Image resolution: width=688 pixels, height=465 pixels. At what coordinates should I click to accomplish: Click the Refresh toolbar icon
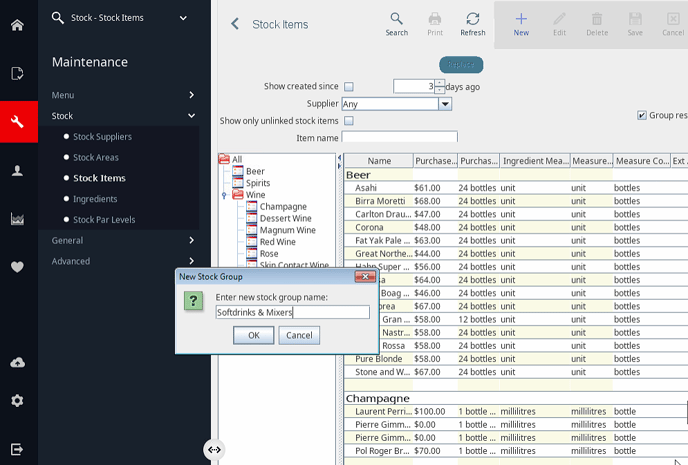[x=473, y=24]
